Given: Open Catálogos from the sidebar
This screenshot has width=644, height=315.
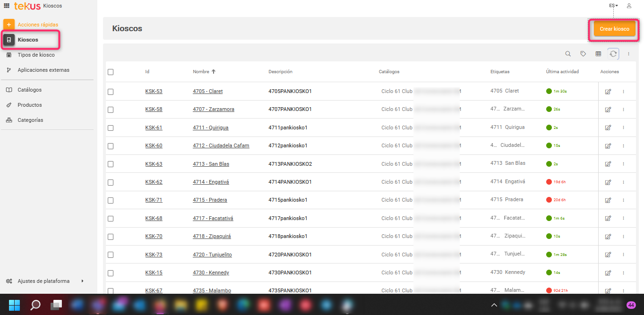Looking at the screenshot, I should tap(29, 90).
